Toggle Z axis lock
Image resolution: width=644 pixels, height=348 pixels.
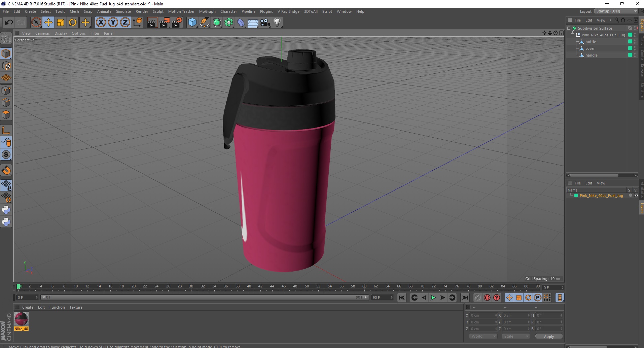pos(125,23)
